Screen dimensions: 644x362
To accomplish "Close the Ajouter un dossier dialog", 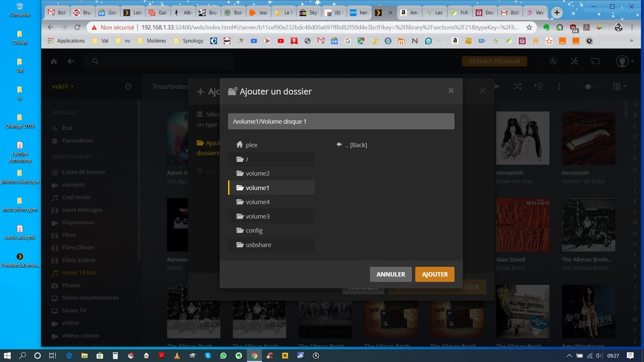I will coord(451,90).
